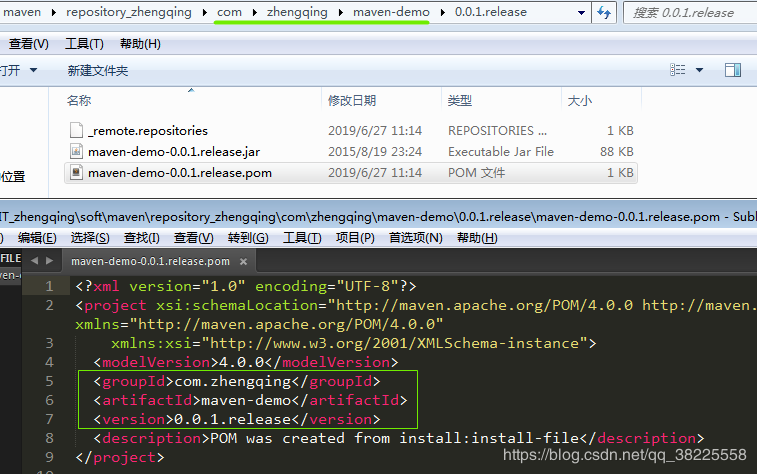Click the '2015/8/19 23:24' date cell

click(375, 152)
